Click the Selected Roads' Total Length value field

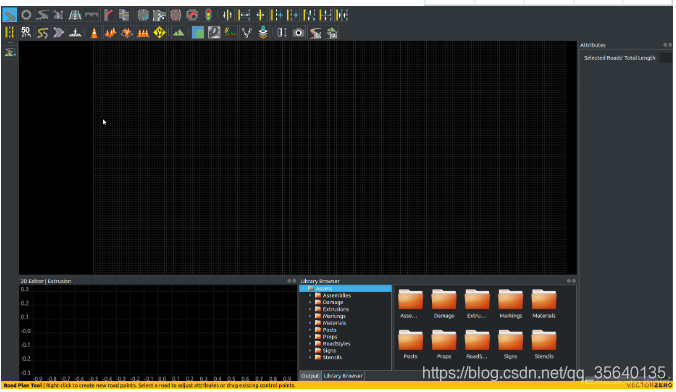(x=666, y=58)
